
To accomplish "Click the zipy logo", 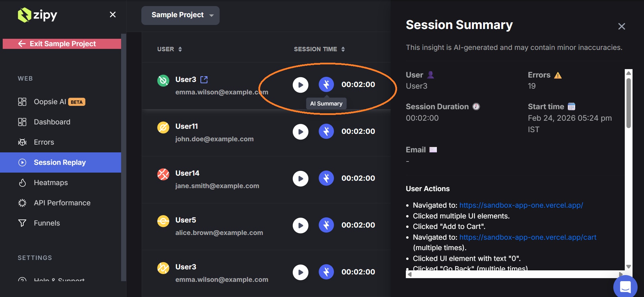I will [x=37, y=15].
